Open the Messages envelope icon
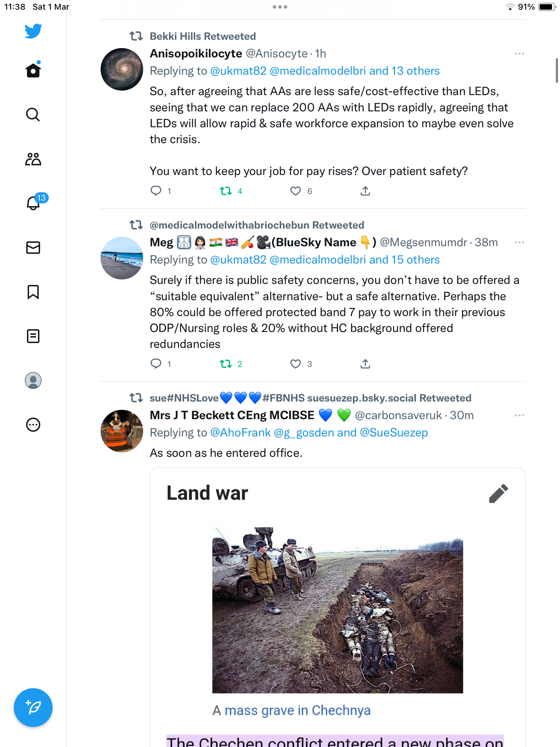The width and height of the screenshot is (560, 747). point(33,248)
